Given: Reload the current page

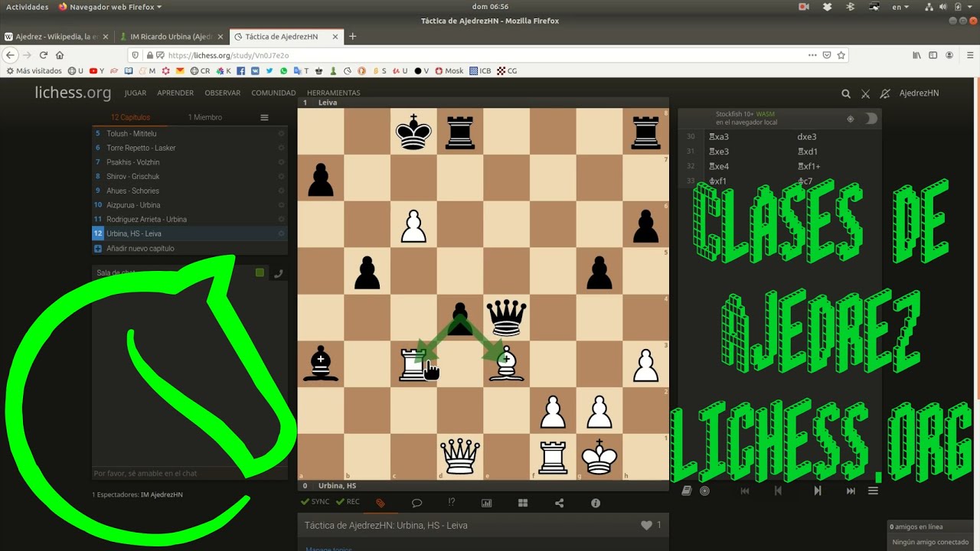Looking at the screenshot, I should click(x=44, y=55).
